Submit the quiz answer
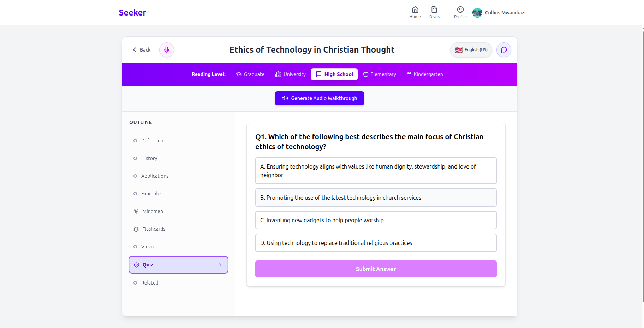The height and width of the screenshot is (328, 644). 376,269
